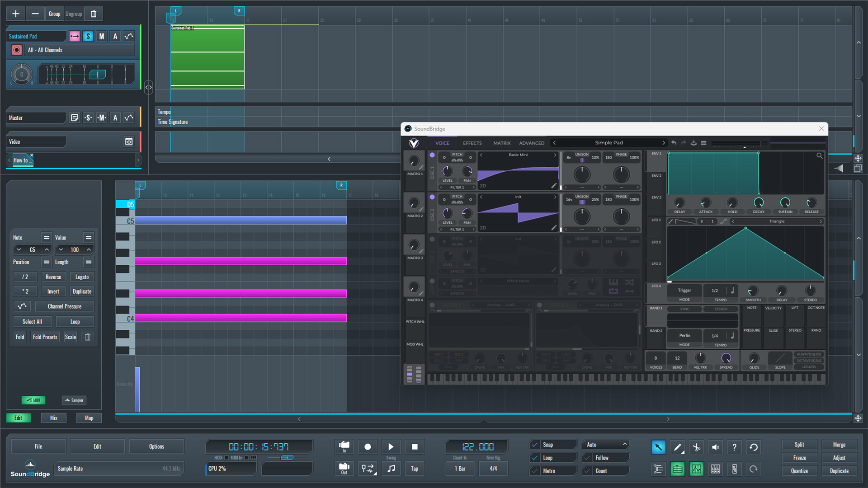Open automation for Sustained Pad track
Image resolution: width=868 pixels, height=488 pixels.
click(129, 36)
